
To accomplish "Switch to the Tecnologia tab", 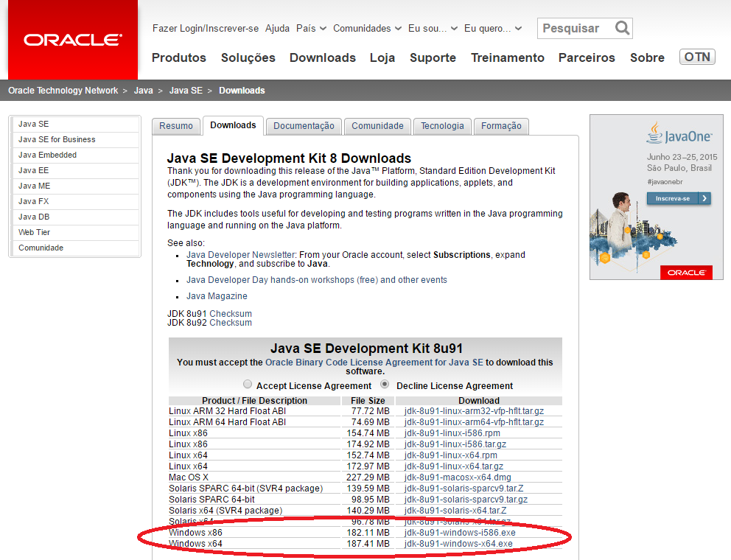I will pos(442,126).
